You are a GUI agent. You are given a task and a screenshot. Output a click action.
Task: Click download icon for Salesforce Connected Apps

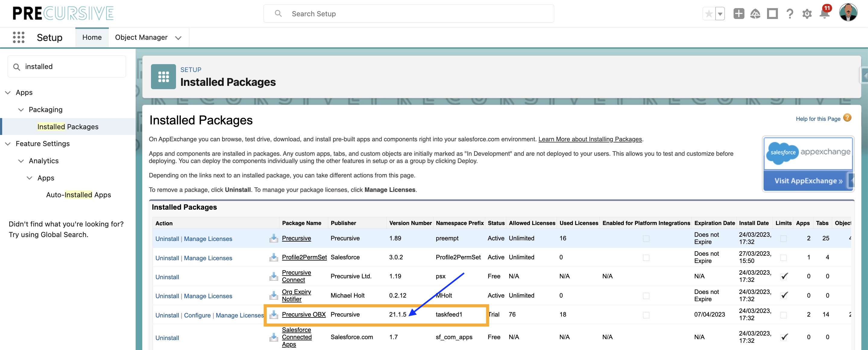coord(274,338)
